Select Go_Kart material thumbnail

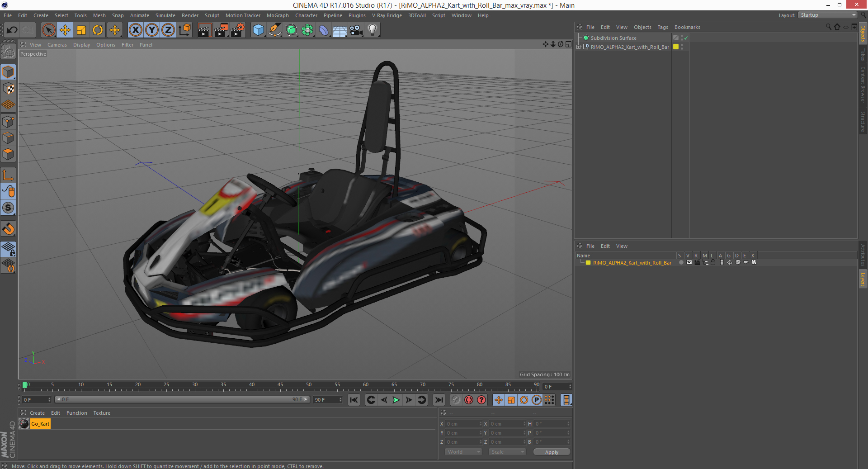(24, 424)
